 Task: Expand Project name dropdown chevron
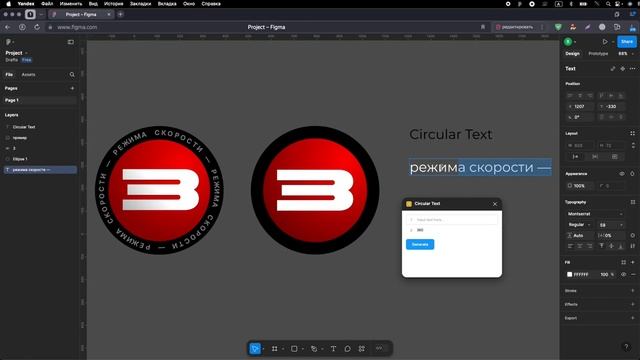27,53
